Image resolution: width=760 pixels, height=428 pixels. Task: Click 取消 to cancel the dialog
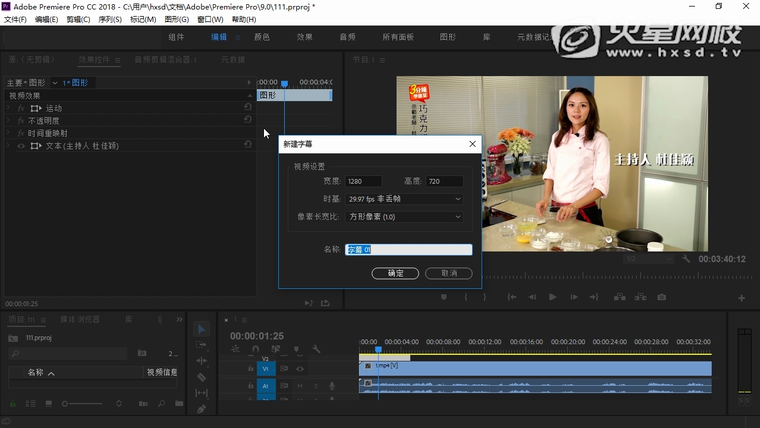(x=448, y=273)
